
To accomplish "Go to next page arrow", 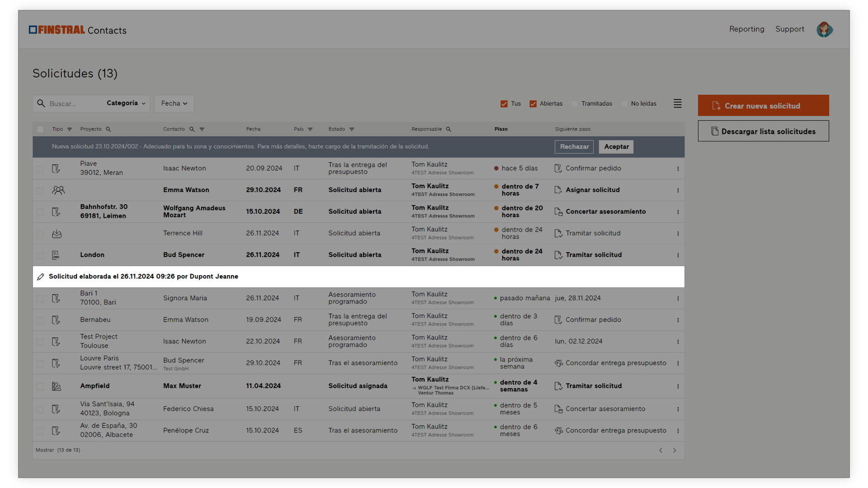I will tap(675, 450).
